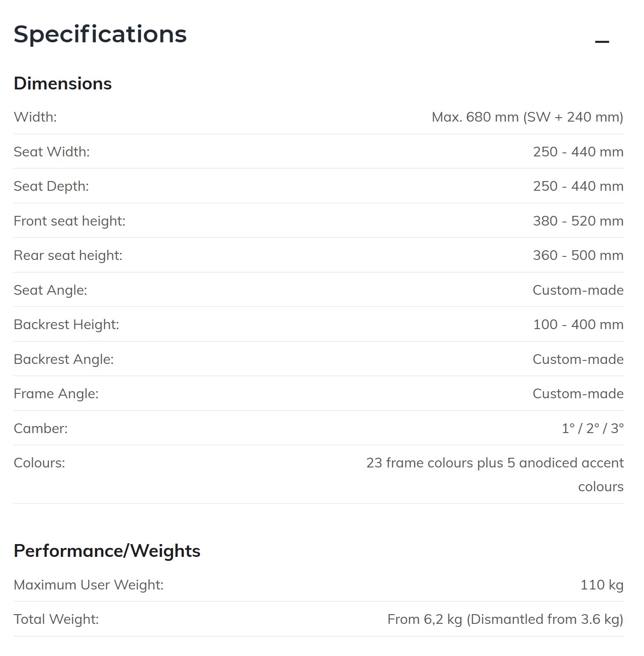Click the 100 - 400 mm value
Screen dimensions: 644x656
pos(578,325)
